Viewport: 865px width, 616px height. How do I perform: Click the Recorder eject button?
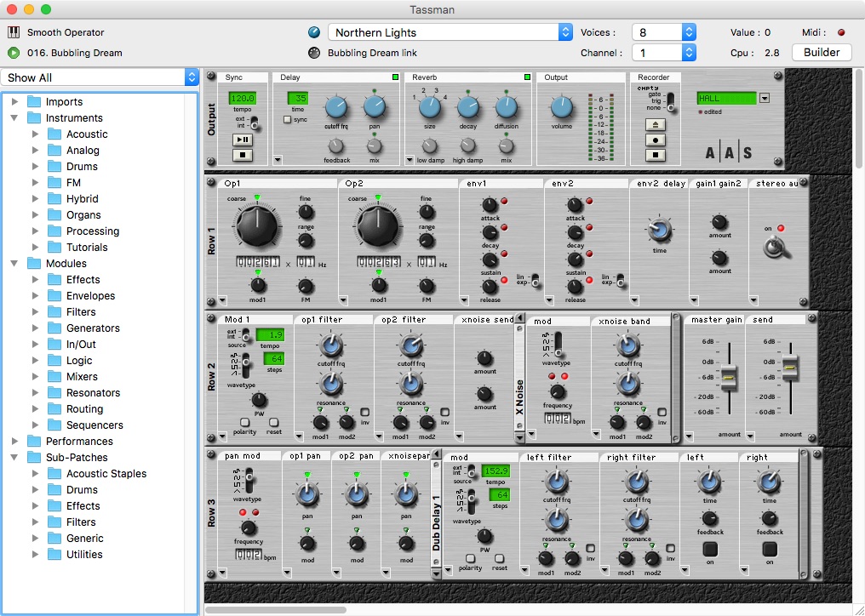point(656,124)
